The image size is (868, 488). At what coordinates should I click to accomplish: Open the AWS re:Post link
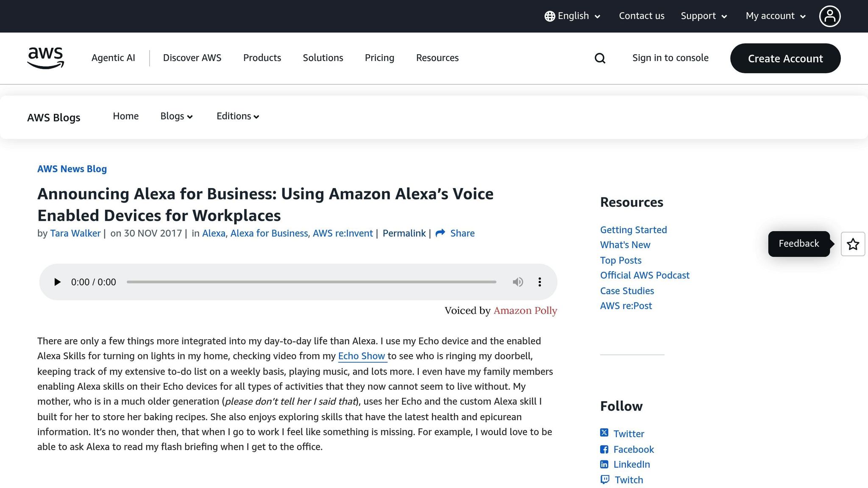tap(626, 306)
